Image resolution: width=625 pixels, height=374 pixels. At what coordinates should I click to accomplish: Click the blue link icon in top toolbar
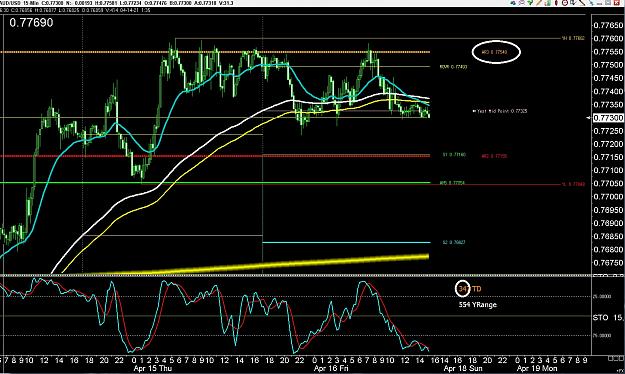point(513,2)
